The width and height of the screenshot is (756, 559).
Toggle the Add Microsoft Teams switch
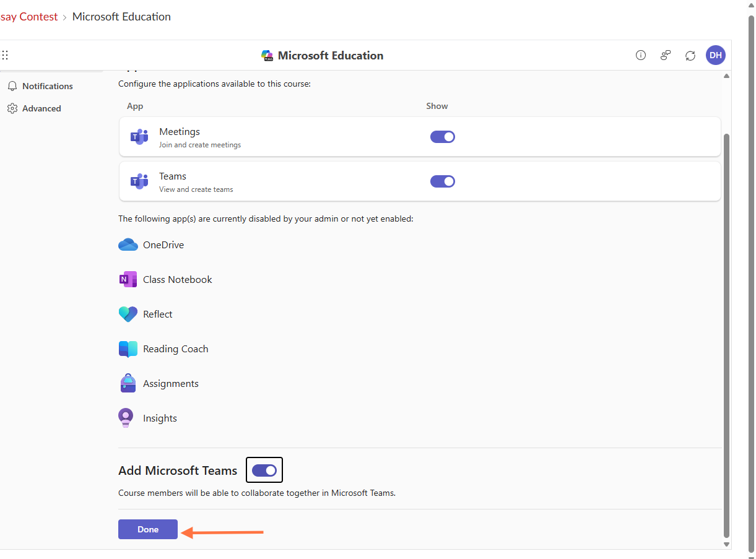[x=264, y=470]
